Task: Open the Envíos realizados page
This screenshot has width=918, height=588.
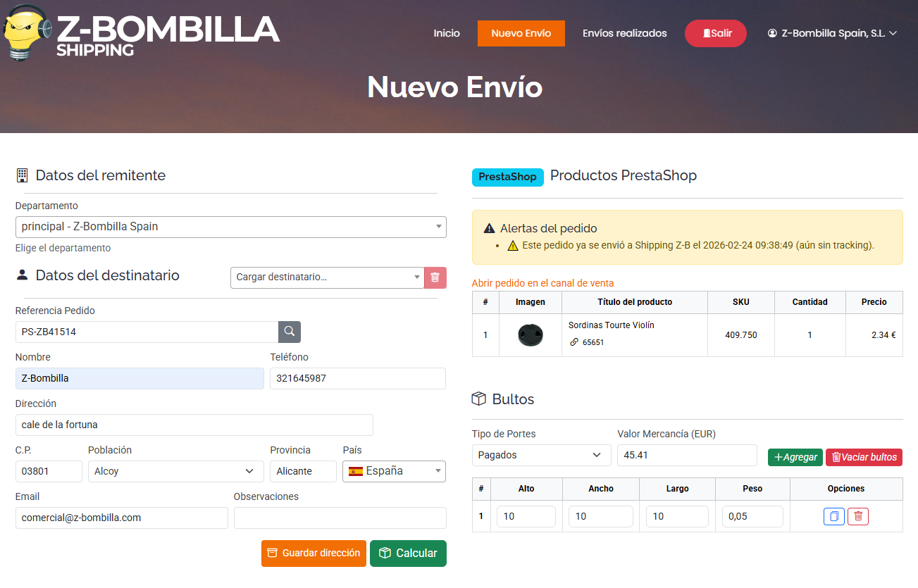Action: (624, 33)
